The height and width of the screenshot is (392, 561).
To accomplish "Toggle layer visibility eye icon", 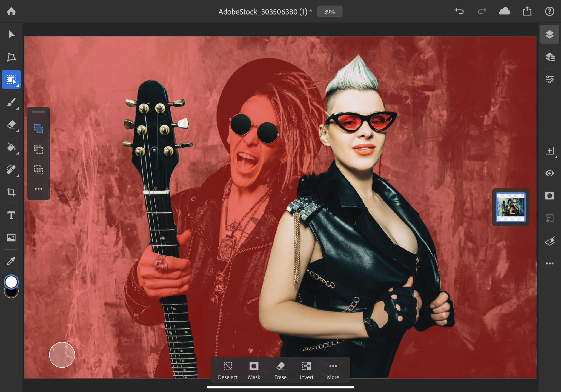I will point(549,173).
